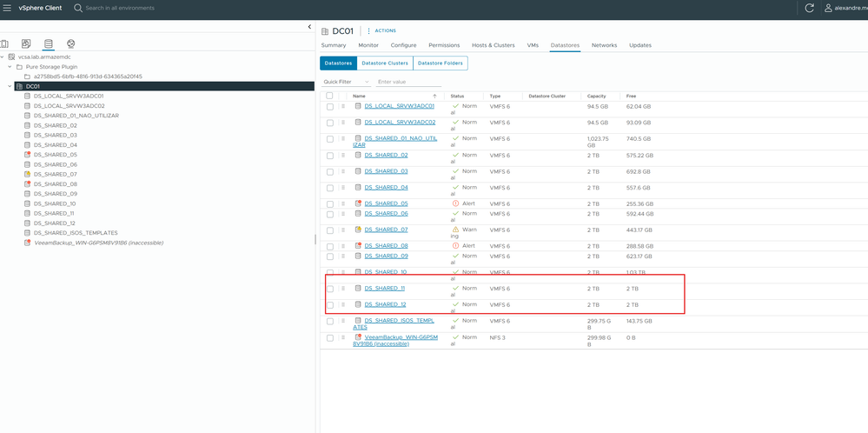Check the DS_SHARED_05 row checkbox

tap(330, 204)
